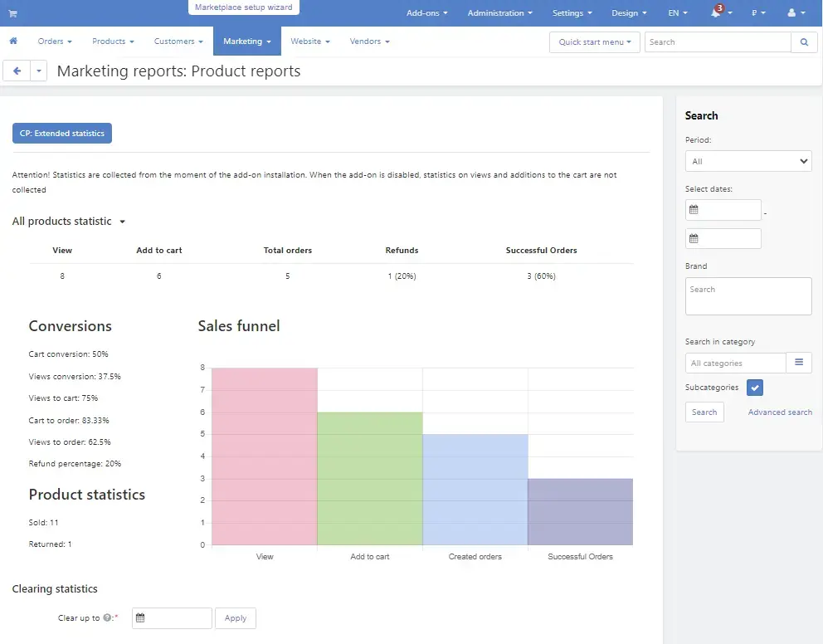Open the Period dropdown

click(x=748, y=161)
